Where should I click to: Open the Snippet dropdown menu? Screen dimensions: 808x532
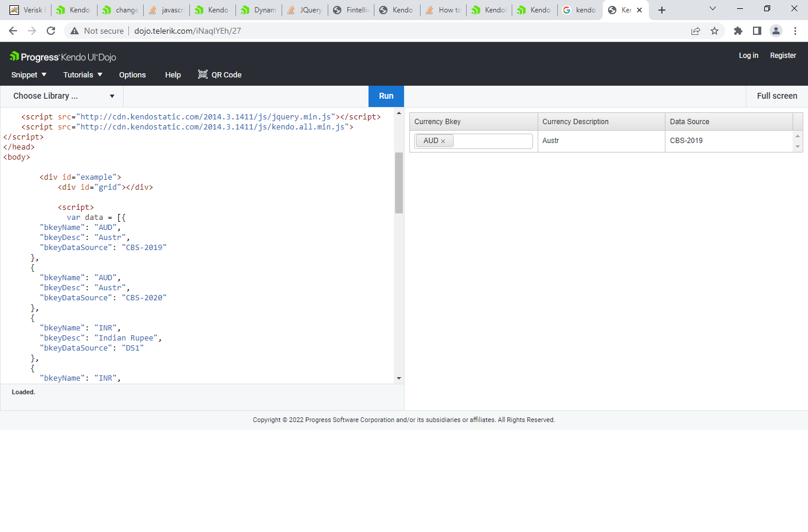pos(28,75)
